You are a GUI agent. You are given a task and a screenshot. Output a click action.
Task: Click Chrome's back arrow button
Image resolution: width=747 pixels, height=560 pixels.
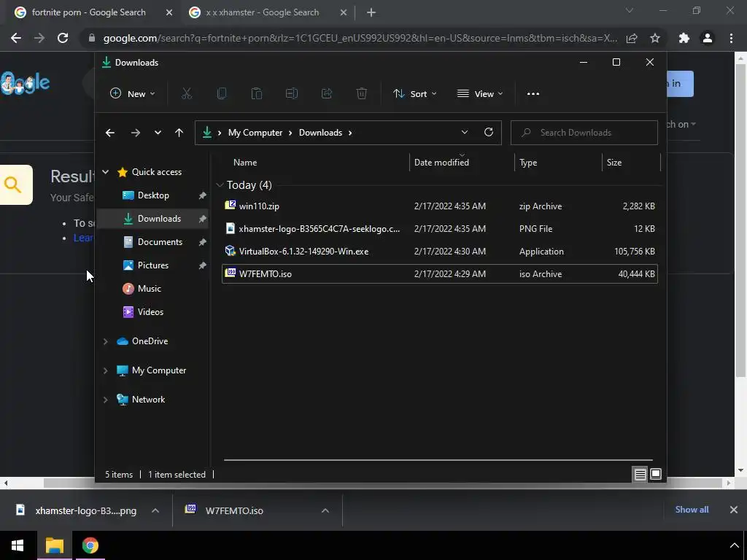pyautogui.click(x=16, y=38)
